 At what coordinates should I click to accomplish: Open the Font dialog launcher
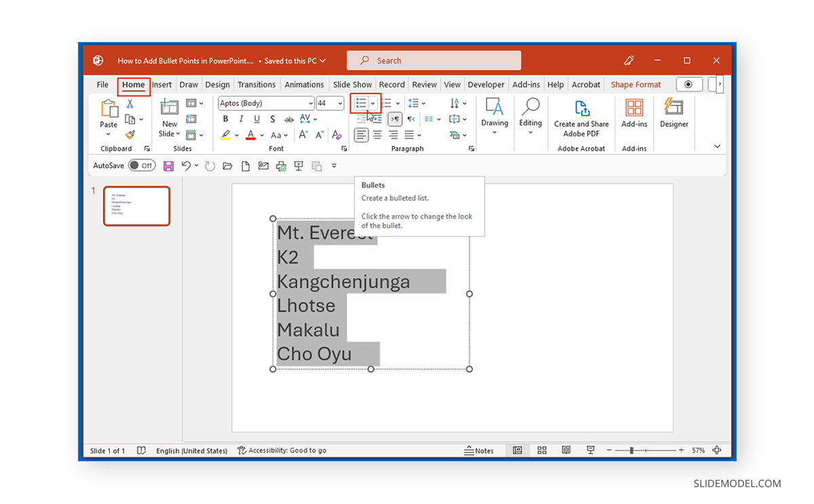(x=344, y=149)
